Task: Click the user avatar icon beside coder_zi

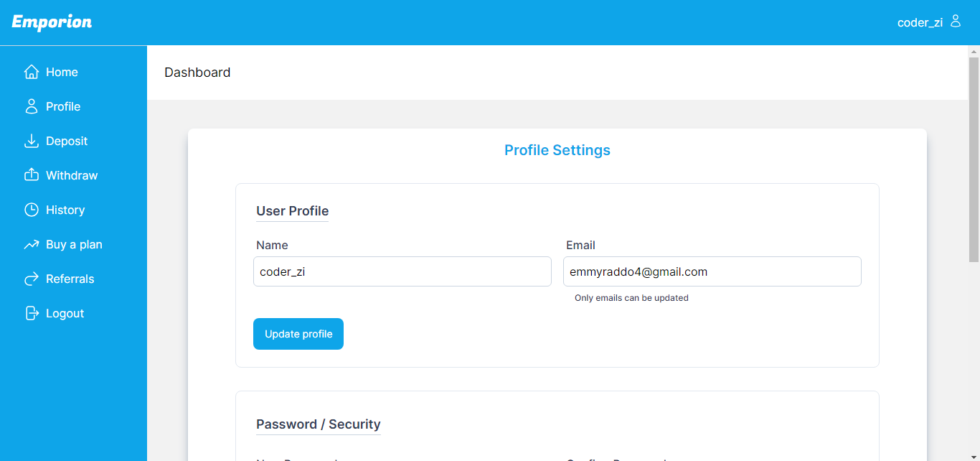Action: (955, 21)
